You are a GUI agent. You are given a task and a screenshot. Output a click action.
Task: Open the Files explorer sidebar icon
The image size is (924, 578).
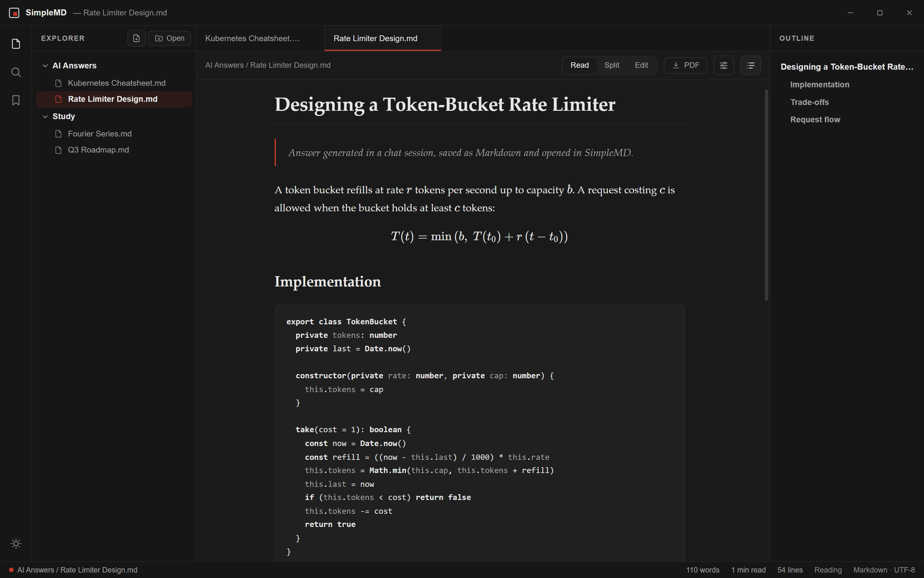16,44
